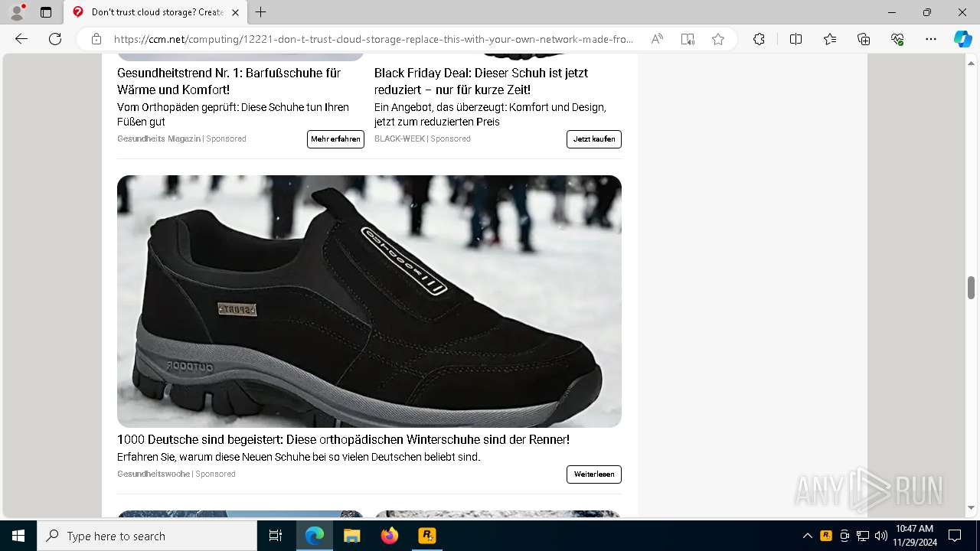Screen dimensions: 980x551
Task: Open the Windows Start menu
Action: (18, 536)
